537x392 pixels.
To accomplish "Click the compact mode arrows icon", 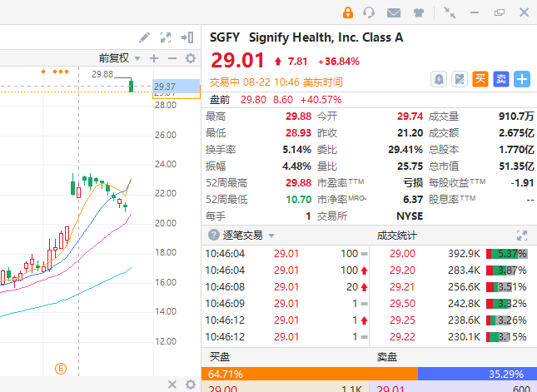I will tap(450, 12).
